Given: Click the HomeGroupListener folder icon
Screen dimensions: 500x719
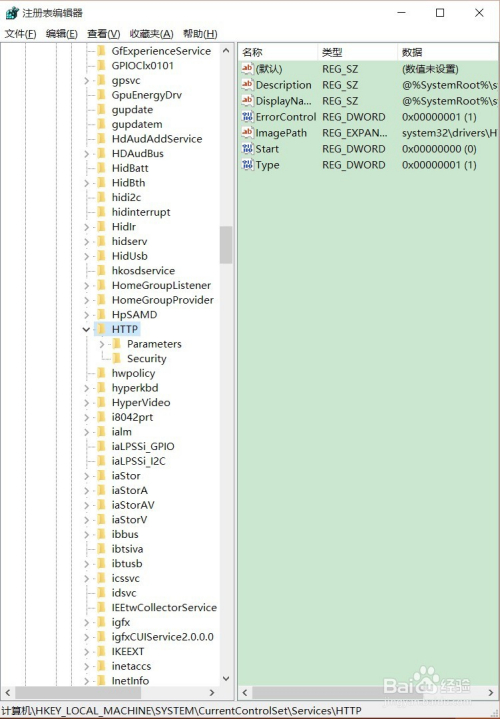Looking at the screenshot, I should click(102, 285).
